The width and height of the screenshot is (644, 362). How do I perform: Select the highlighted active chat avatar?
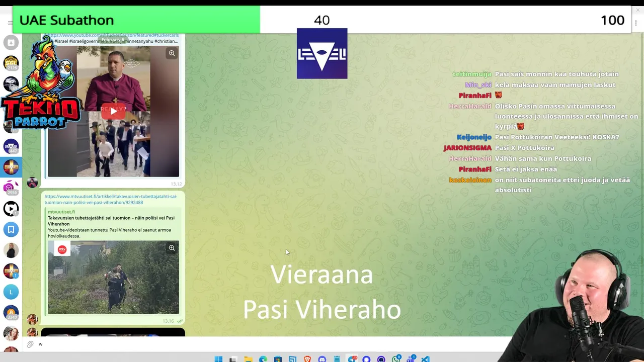click(11, 167)
